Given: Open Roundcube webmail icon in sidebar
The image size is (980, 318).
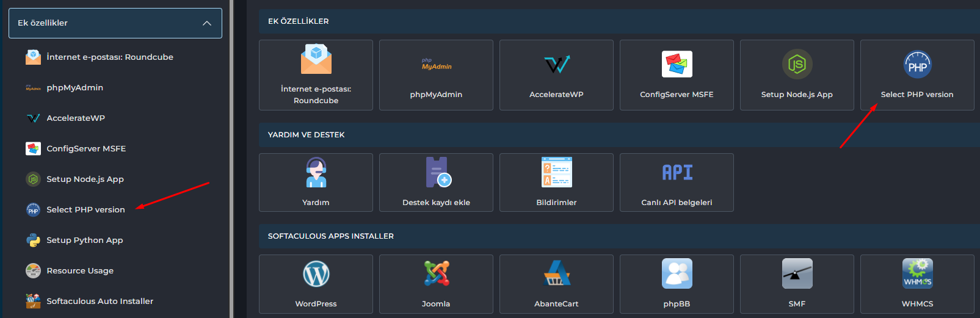Looking at the screenshot, I should pos(33,57).
